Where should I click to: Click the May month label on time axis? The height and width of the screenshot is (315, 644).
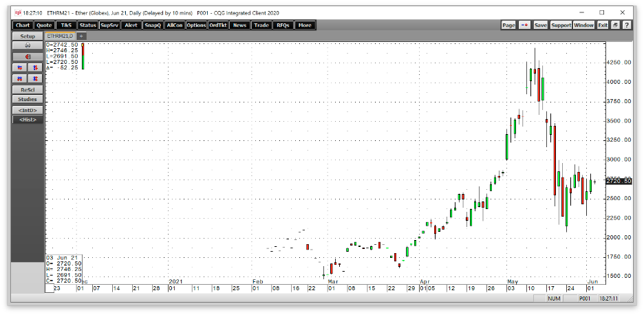click(x=512, y=282)
